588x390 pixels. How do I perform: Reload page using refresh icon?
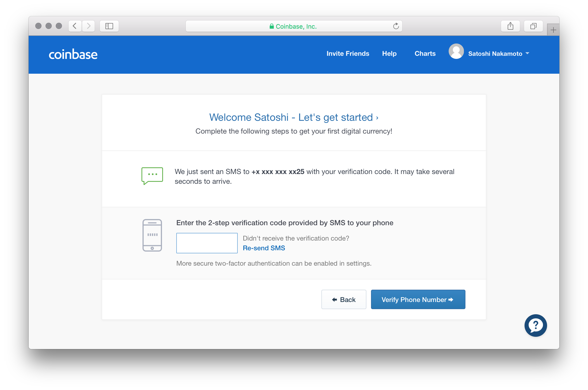point(396,26)
